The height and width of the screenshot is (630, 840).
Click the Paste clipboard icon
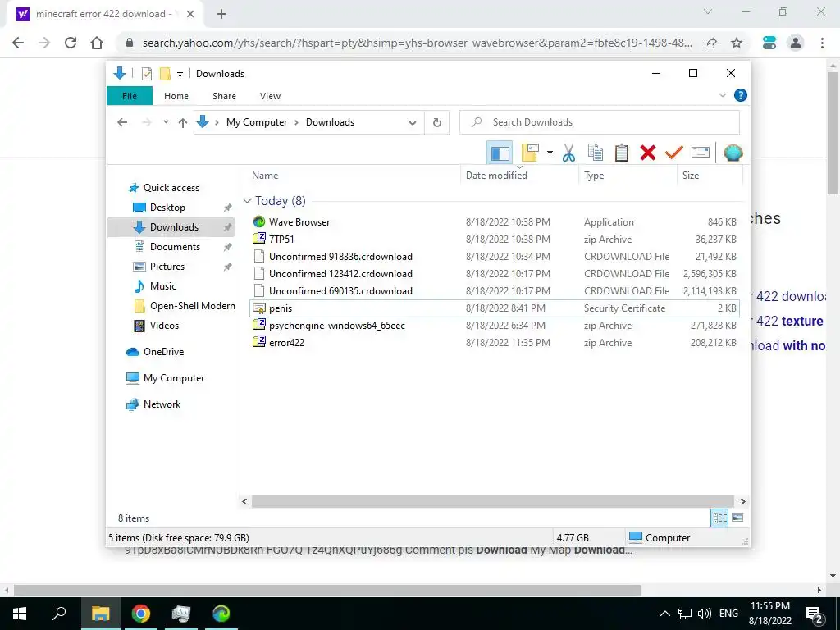tap(622, 153)
